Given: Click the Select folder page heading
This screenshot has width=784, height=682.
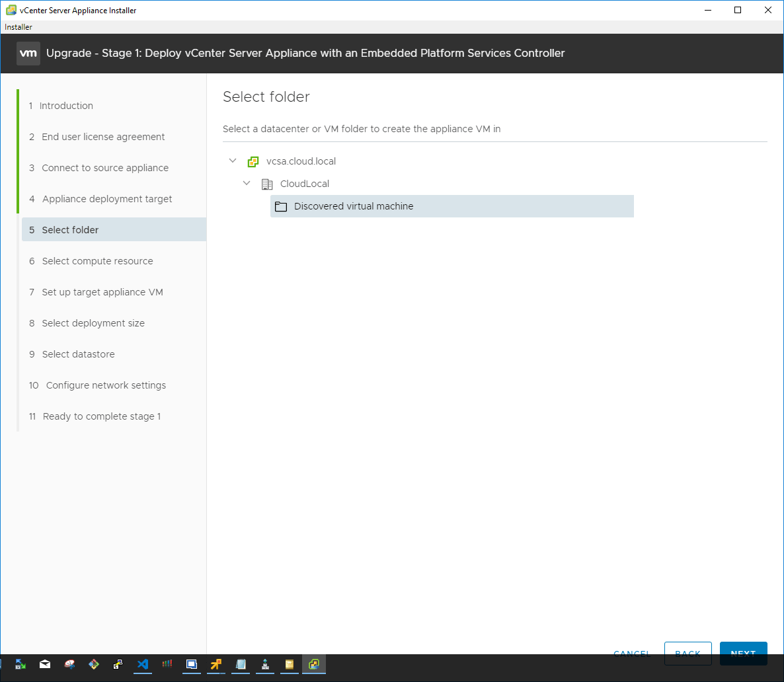Looking at the screenshot, I should (x=266, y=96).
